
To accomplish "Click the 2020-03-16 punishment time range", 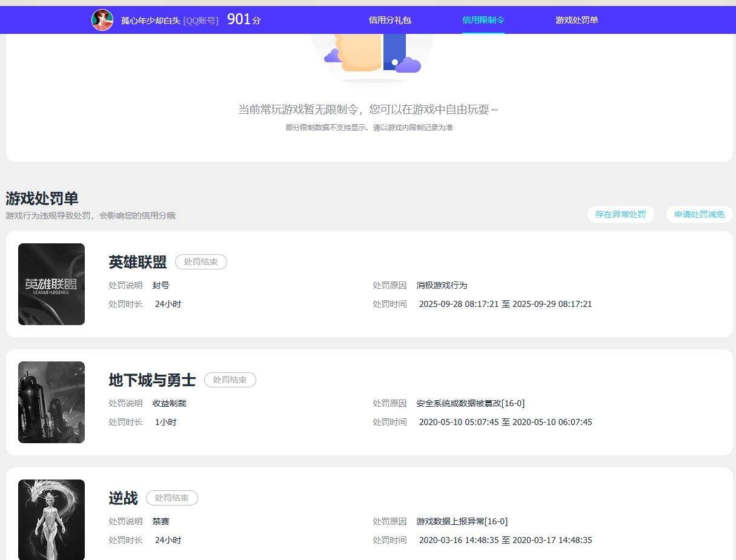I will click(x=505, y=540).
